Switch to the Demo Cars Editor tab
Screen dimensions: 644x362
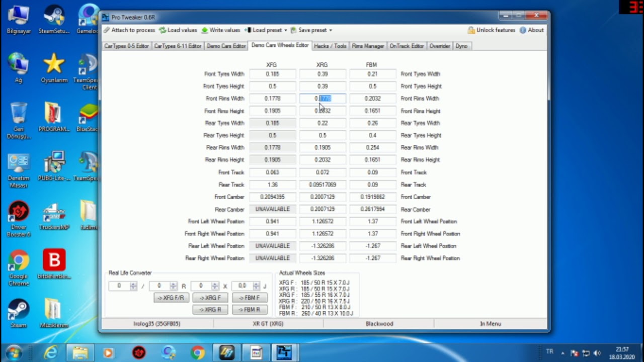(226, 46)
